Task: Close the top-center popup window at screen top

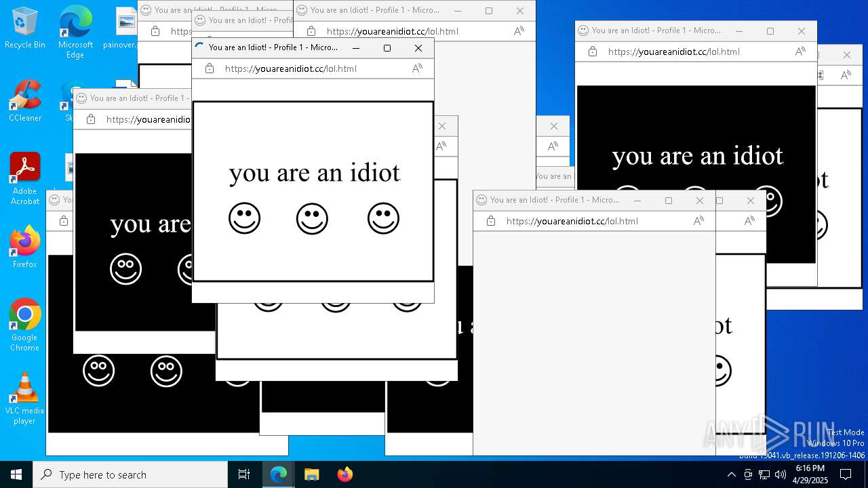Action: pos(520,11)
